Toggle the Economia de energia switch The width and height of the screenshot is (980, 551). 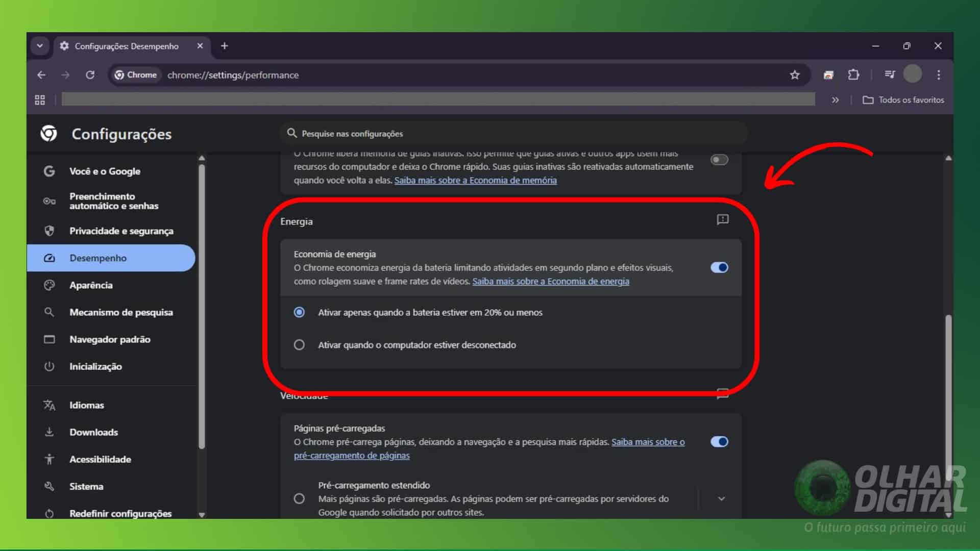[x=719, y=267]
